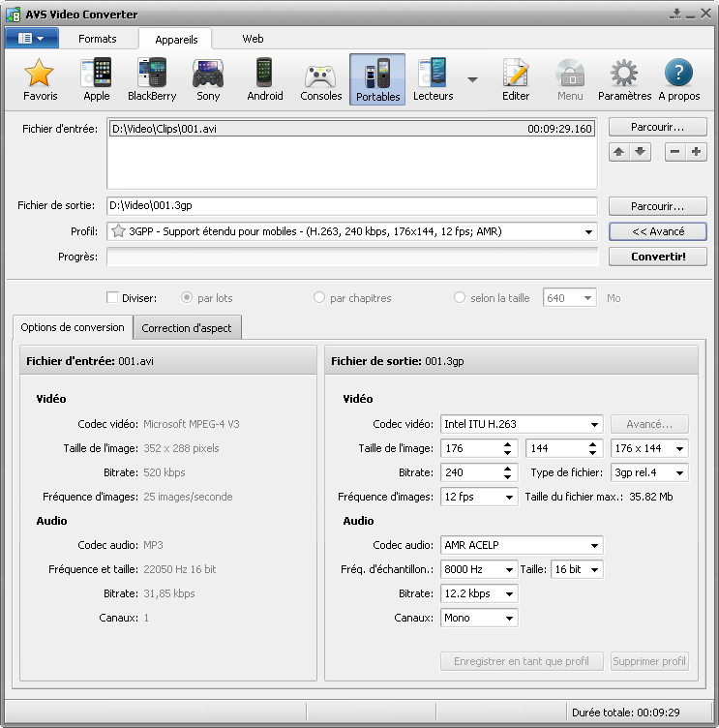Viewport: 719px width, 728px height.
Task: Open the Options de conversion tab
Action: point(73,327)
